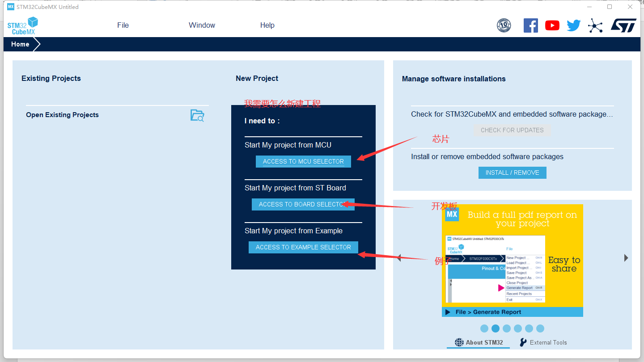
Task: Click File > Generate Report banner caption
Action: pyautogui.click(x=488, y=312)
